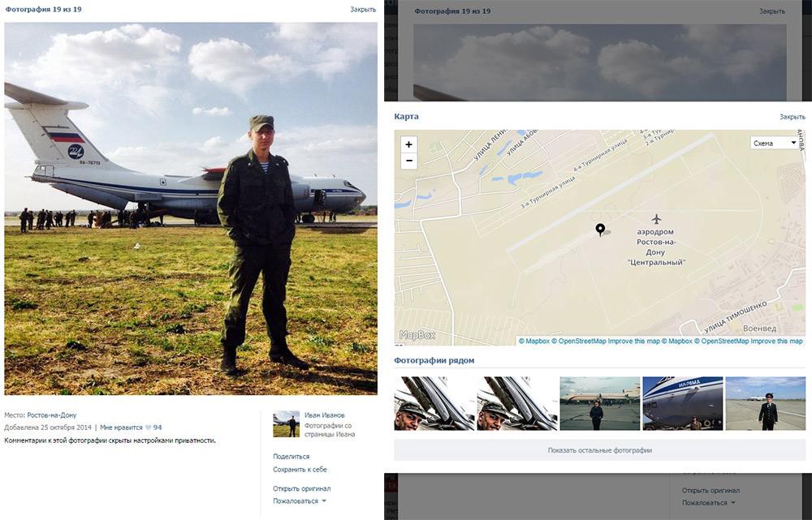Open the Ростов-на-Дону place link
Viewport: 812px width, 520px height.
click(52, 415)
